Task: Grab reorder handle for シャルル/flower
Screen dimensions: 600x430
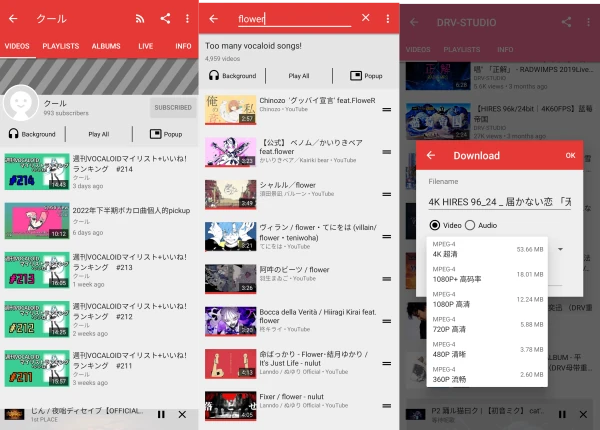Action: pos(386,194)
